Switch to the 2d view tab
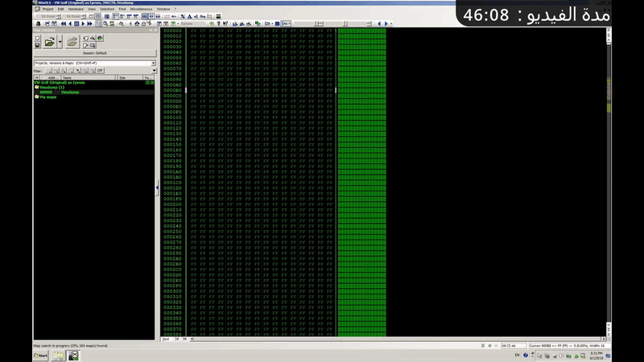Image resolution: width=644 pixels, height=362 pixels. (176, 339)
